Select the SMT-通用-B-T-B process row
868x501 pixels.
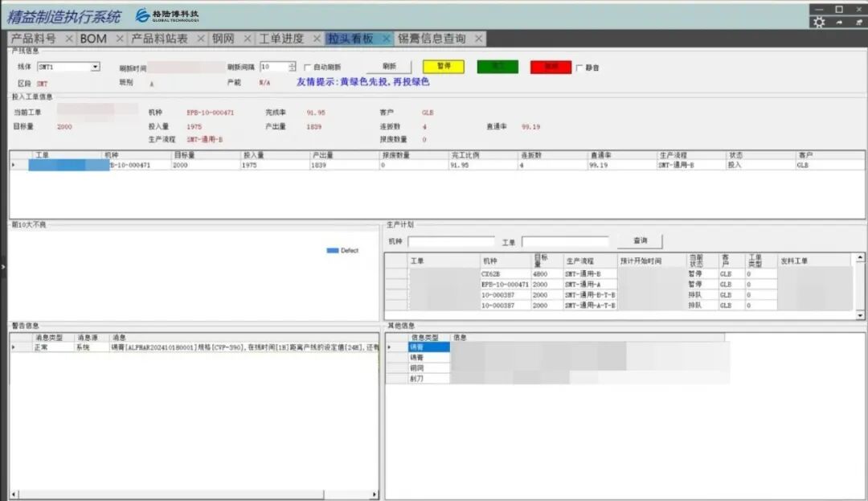[618, 295]
